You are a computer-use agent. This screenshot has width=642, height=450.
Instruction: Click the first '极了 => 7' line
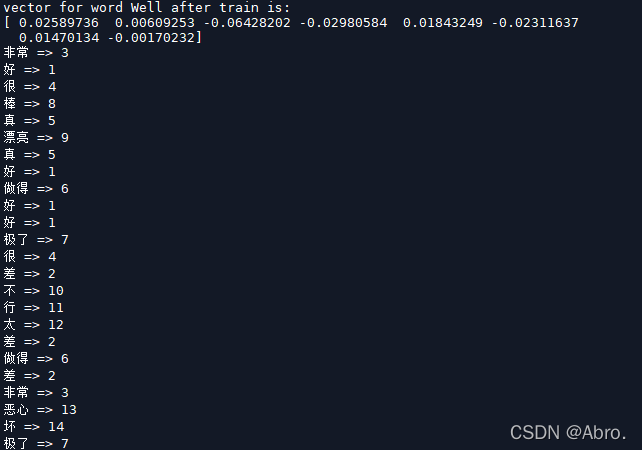(36, 240)
